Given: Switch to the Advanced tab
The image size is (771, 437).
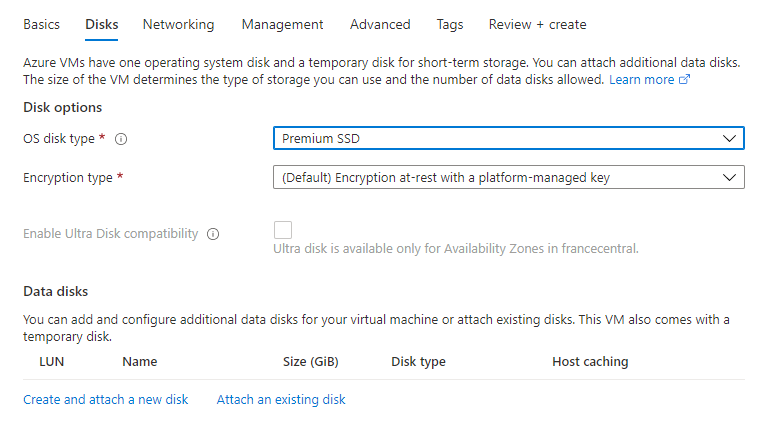Looking at the screenshot, I should point(380,24).
